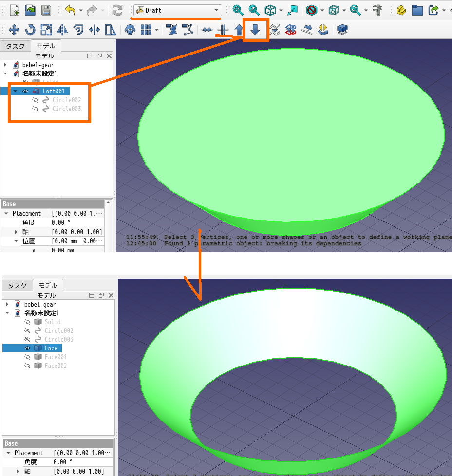
Task: Switch to タスク tab beside Loft001 tree
Action: pos(15,46)
